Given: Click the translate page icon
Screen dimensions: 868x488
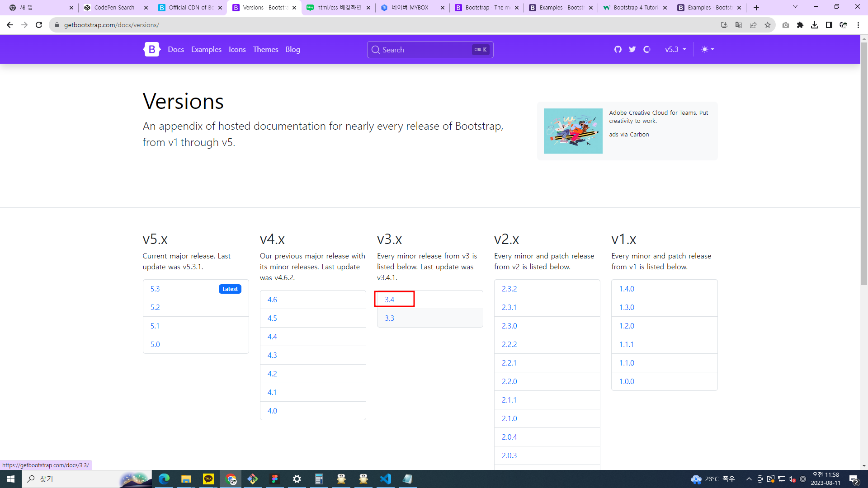Looking at the screenshot, I should (739, 25).
